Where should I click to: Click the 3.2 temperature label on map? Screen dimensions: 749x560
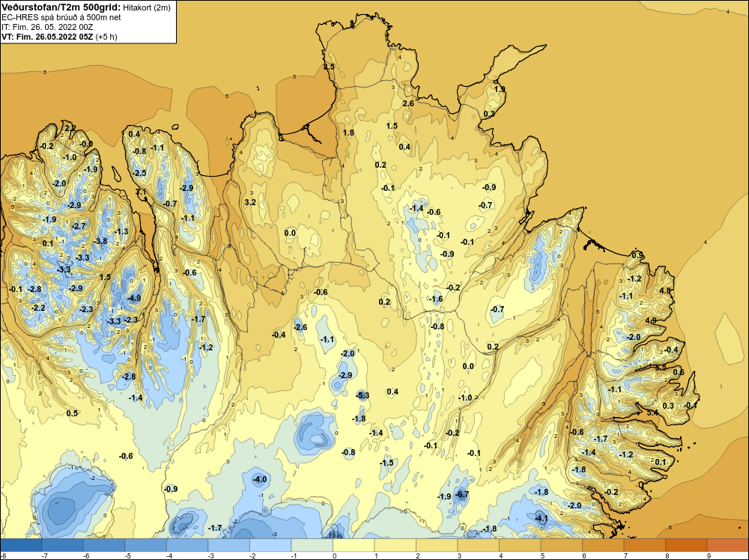point(250,202)
